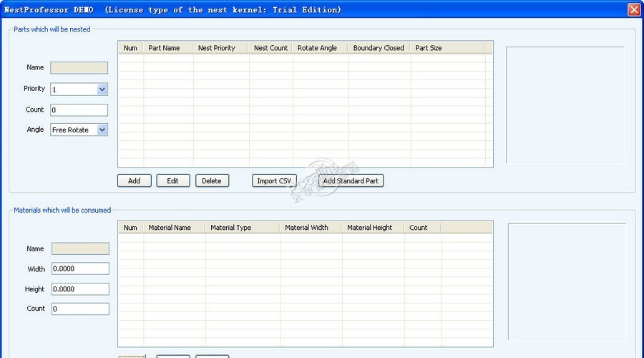Screen dimensions: 644x358
Task: Click the material preview pane
Action: (x=567, y=281)
